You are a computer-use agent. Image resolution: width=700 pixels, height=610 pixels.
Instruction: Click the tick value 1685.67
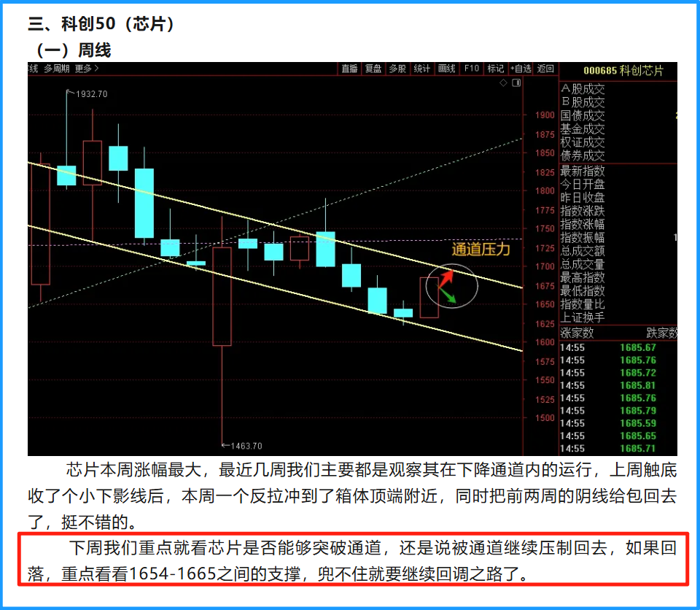click(638, 347)
